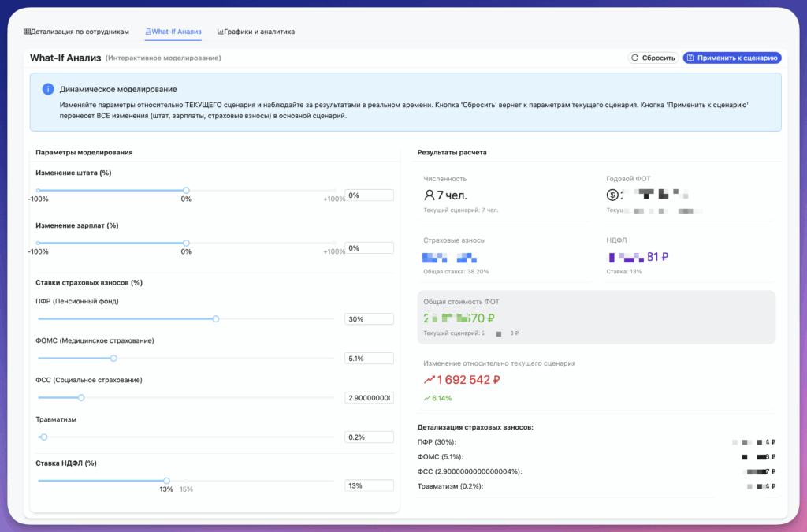Viewport: 807px width, 532px height.
Task: Click the person icon next to 7 чел.
Action: tap(430, 195)
